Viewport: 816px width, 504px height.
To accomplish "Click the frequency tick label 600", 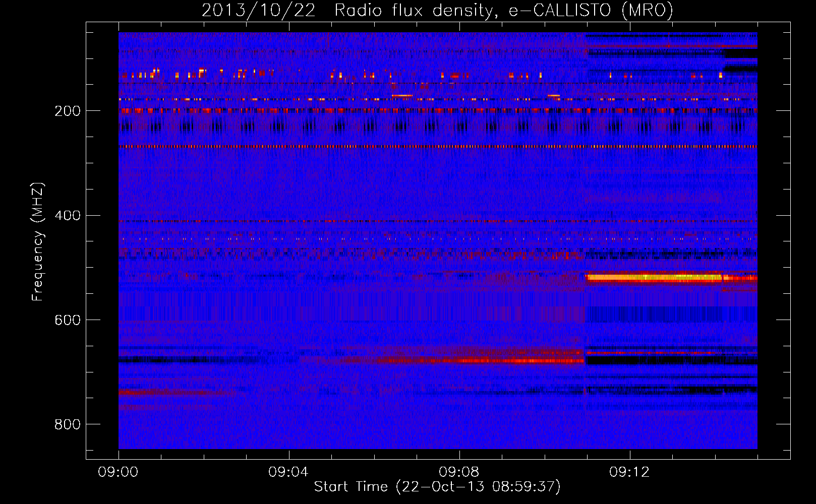I will pos(68,321).
